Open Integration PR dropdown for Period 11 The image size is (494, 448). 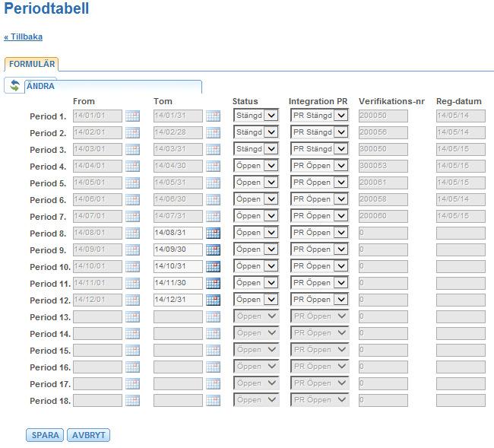click(x=319, y=282)
